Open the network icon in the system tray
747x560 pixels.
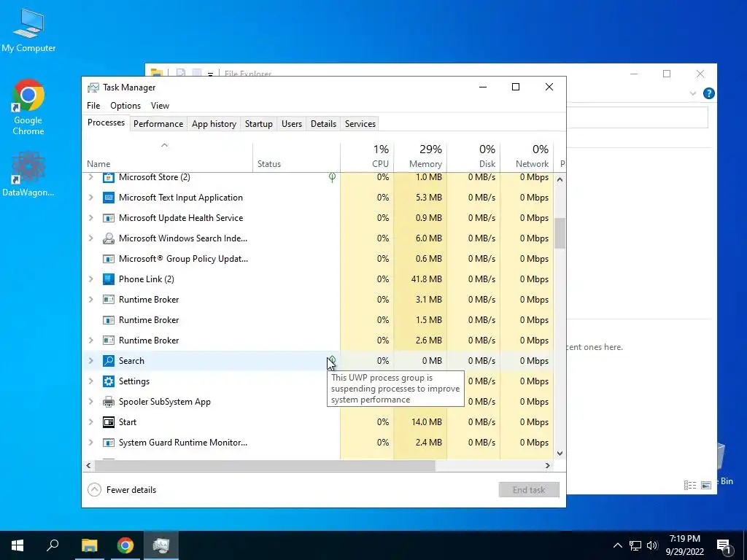coord(635,545)
